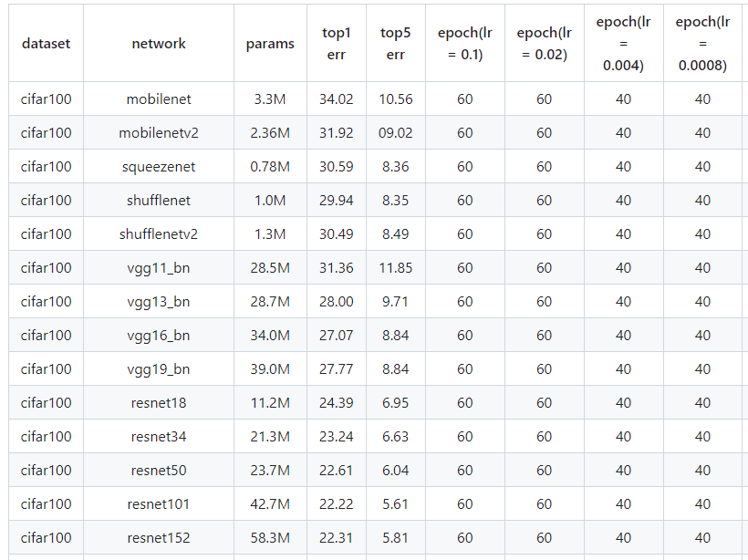Click the shufflenetv2 network cell
This screenshot has width=748, height=560.
click(x=159, y=233)
